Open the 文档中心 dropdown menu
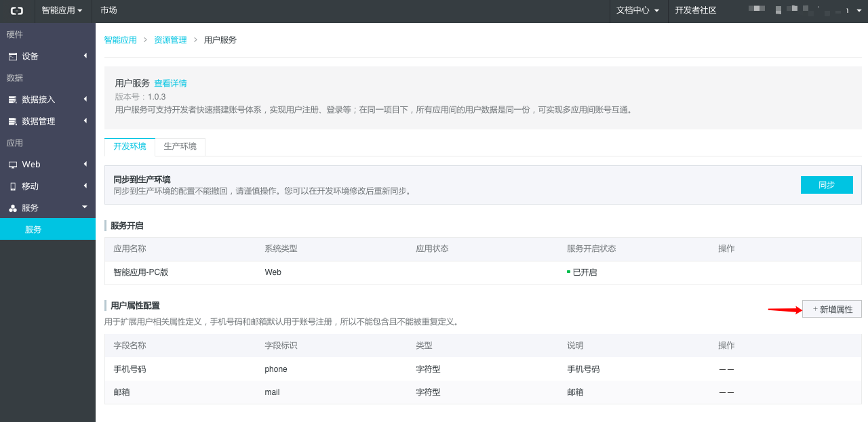 tap(637, 11)
